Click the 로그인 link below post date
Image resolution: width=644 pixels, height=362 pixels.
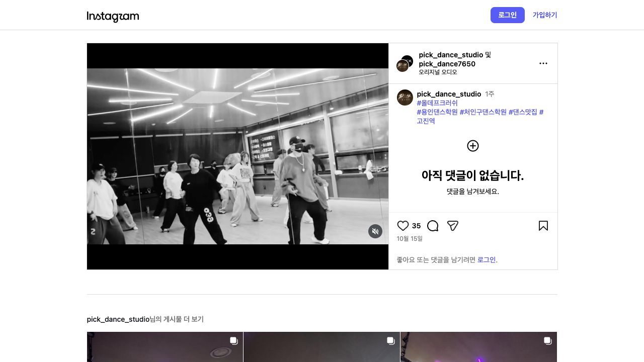point(487,260)
